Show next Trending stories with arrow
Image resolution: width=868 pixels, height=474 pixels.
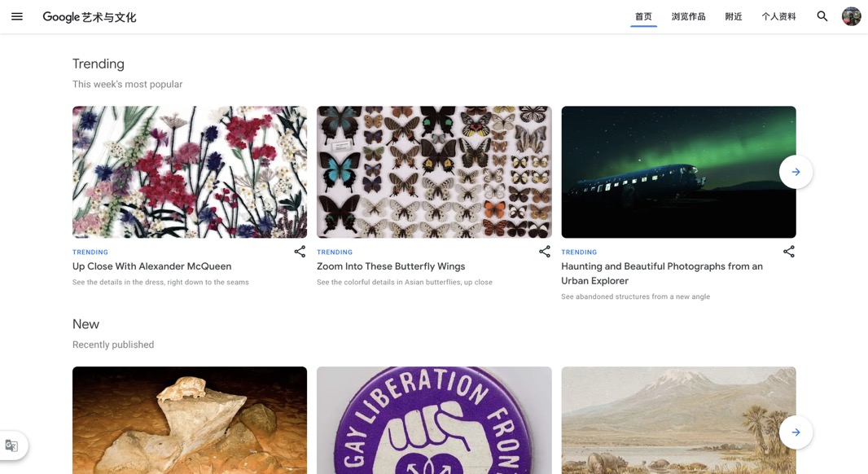tap(796, 172)
